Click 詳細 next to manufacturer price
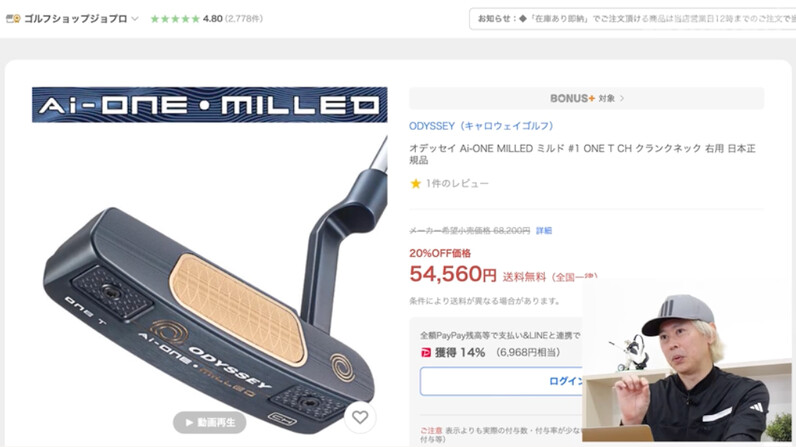Image resolution: width=796 pixels, height=447 pixels. pyautogui.click(x=544, y=231)
